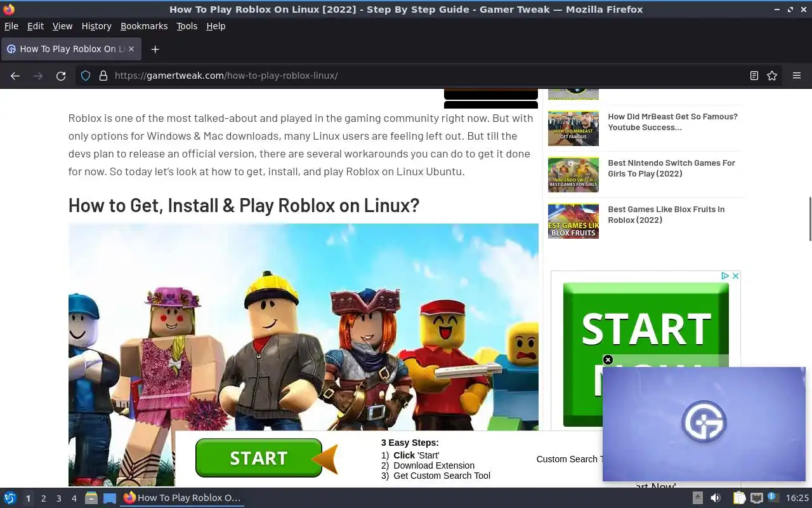Click 'Download Extension' step text in ad

click(434, 465)
